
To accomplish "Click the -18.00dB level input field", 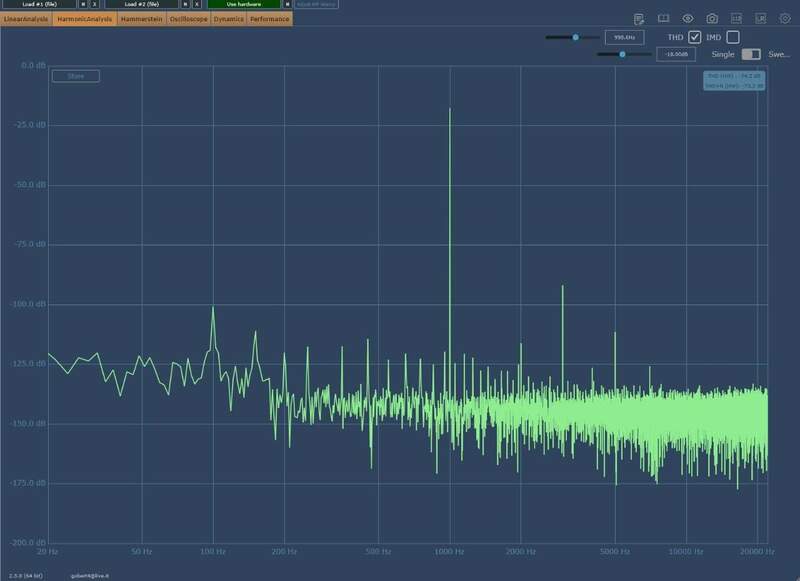I will click(676, 54).
